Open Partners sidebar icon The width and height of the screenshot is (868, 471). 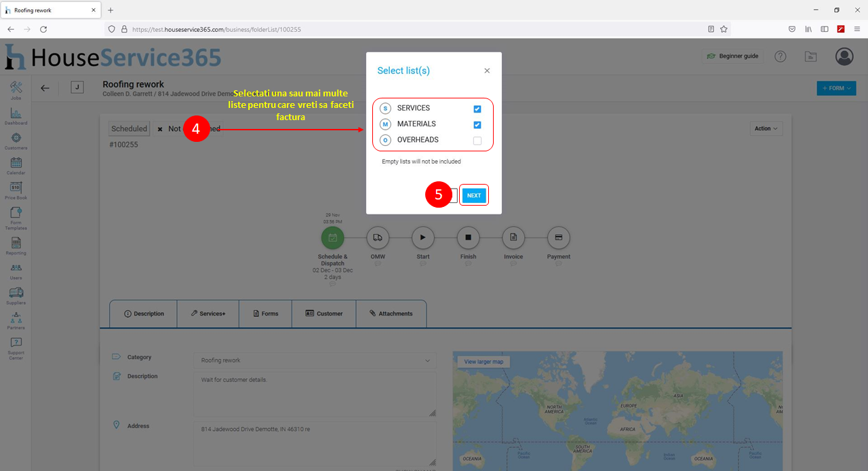coord(16,320)
